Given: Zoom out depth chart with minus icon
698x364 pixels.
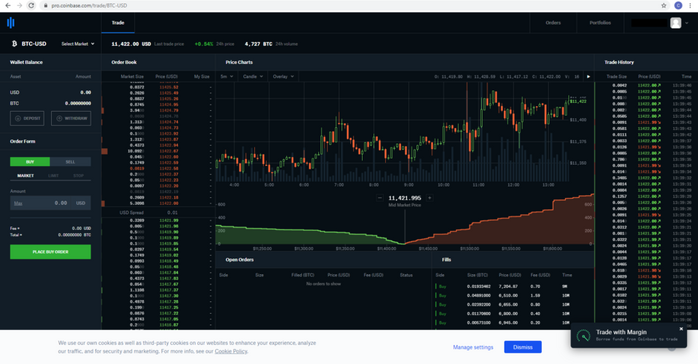Looking at the screenshot, I should tap(380, 198).
